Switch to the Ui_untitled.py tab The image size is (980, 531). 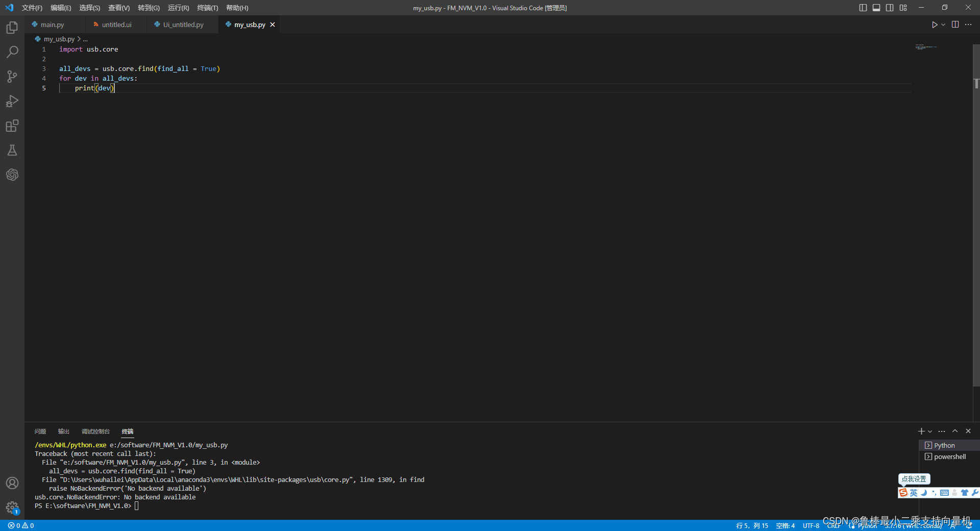(x=183, y=25)
